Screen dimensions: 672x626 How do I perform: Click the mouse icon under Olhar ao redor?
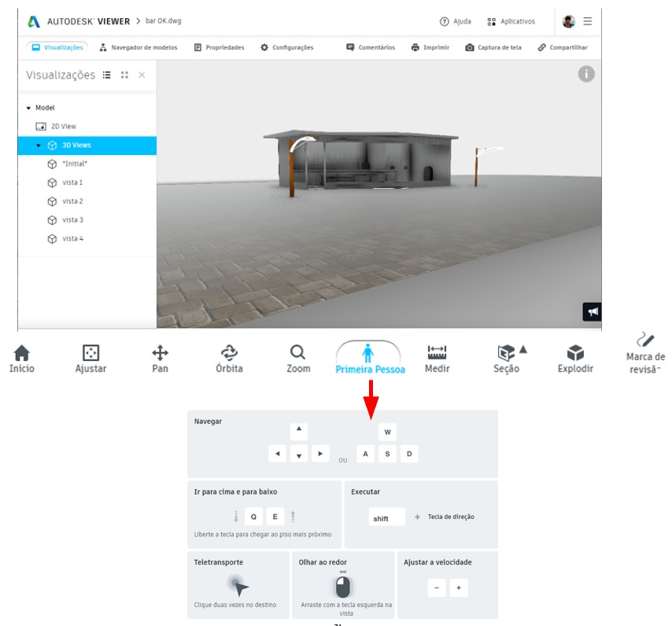point(343,585)
